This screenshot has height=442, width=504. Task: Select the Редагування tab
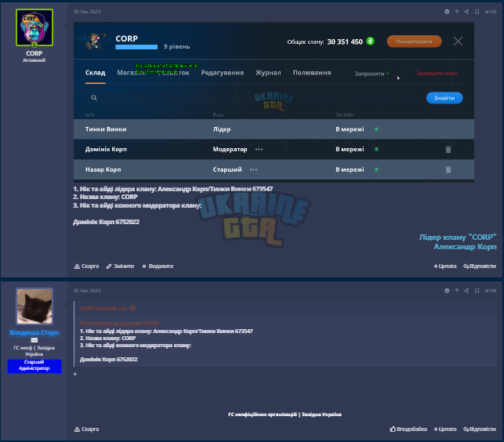[223, 73]
